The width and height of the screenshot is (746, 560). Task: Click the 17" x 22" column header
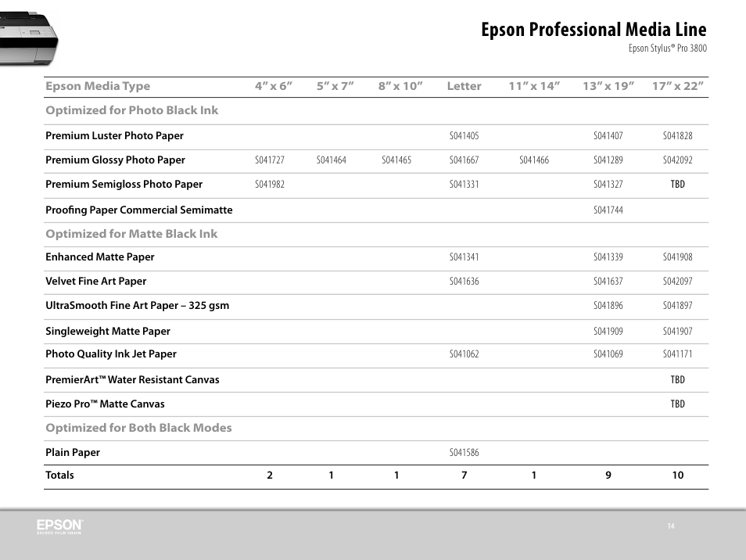[677, 86]
